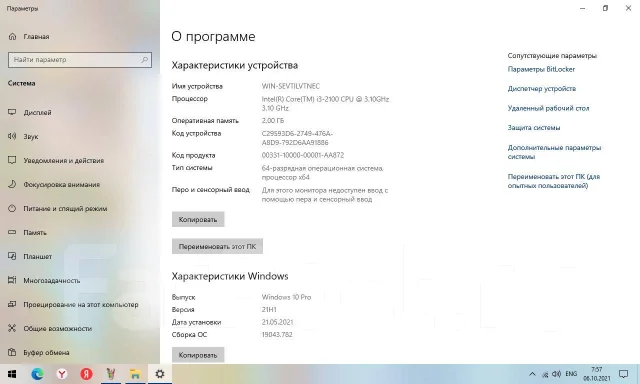Copy device specs with first Копировать button
Image resolution: width=640 pixels, height=384 pixels.
coord(198,220)
